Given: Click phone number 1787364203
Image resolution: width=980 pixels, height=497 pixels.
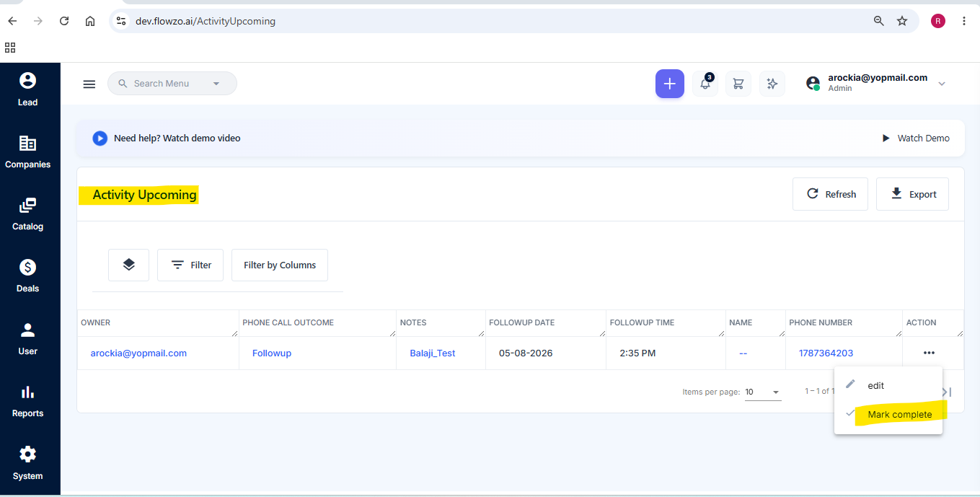Looking at the screenshot, I should (x=826, y=353).
